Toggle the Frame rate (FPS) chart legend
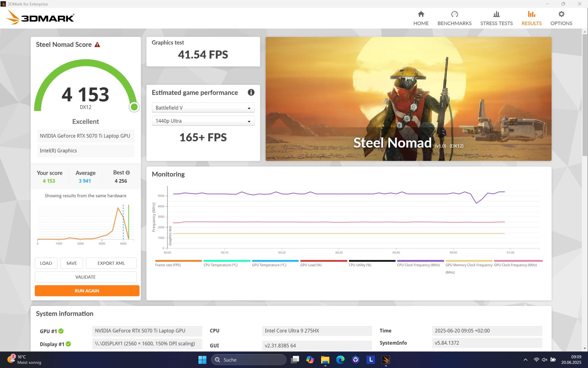 pyautogui.click(x=168, y=265)
